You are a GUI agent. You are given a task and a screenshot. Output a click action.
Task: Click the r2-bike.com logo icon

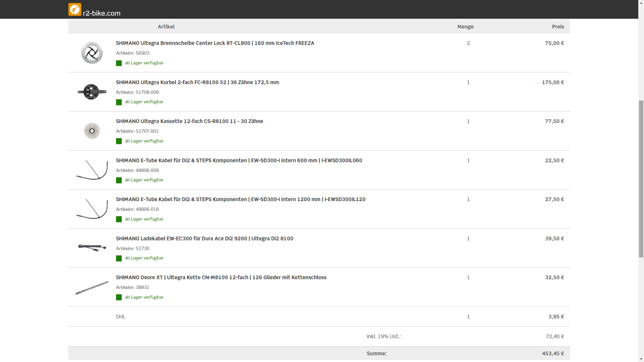tap(75, 9)
